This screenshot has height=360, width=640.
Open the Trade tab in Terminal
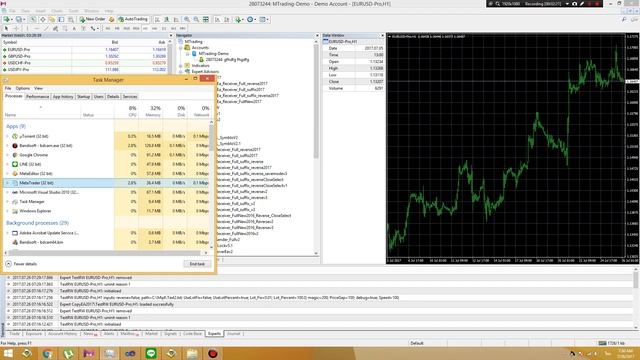pyautogui.click(x=14, y=334)
